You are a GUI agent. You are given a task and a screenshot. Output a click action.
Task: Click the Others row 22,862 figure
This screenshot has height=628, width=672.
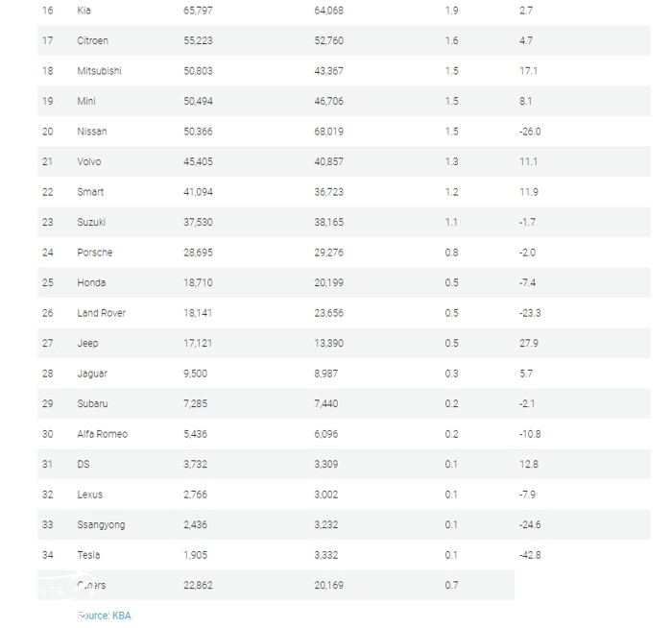[x=199, y=585]
